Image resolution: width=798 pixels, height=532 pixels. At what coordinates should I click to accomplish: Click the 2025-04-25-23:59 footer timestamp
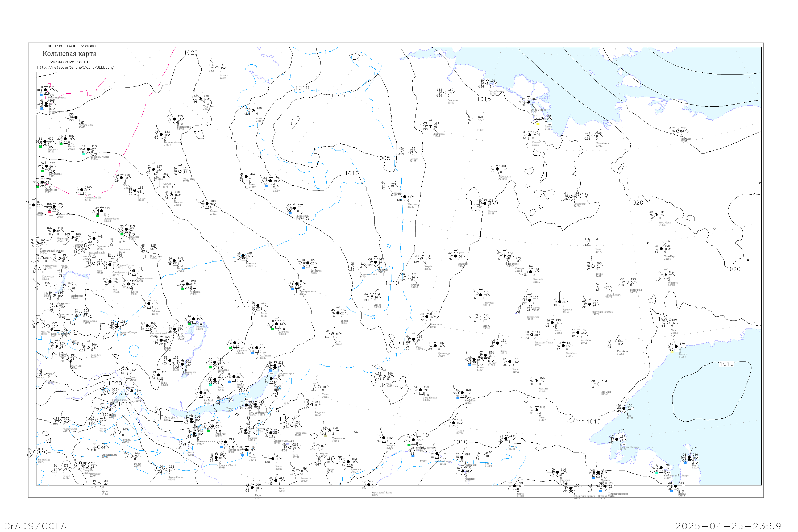click(728, 526)
